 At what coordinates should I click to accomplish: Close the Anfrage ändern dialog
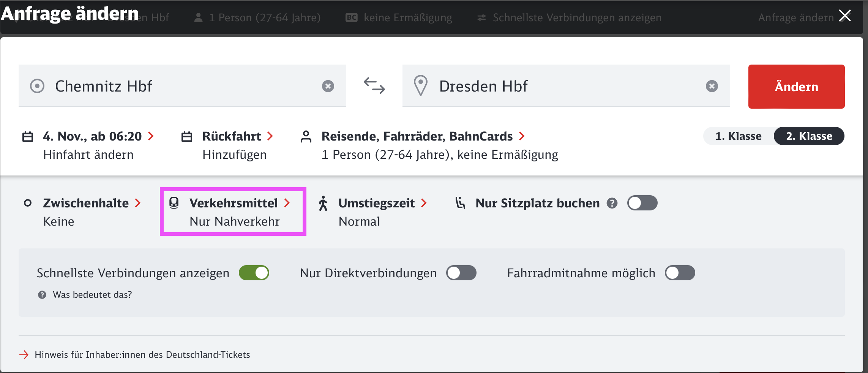tap(845, 16)
